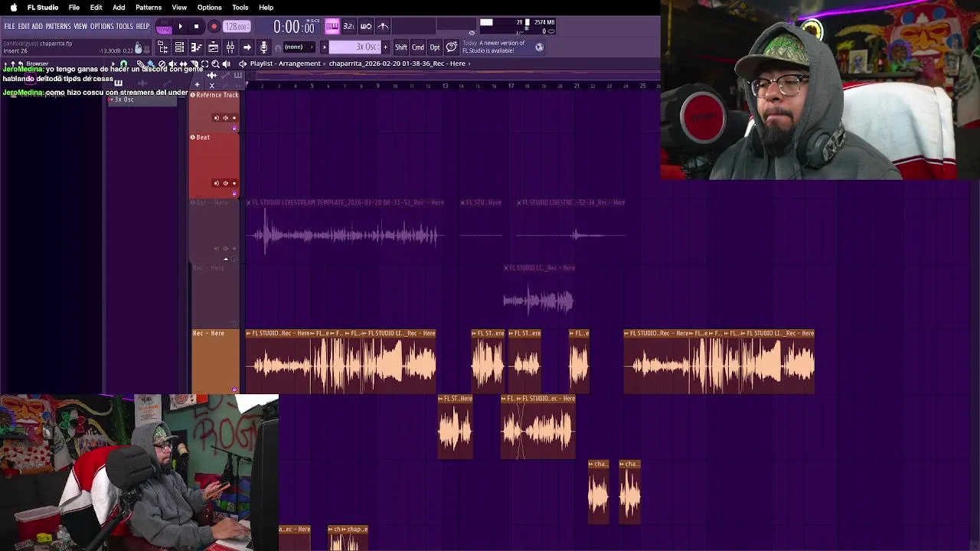Toggle the Shift modifier button
The image size is (980, 551).
point(400,47)
